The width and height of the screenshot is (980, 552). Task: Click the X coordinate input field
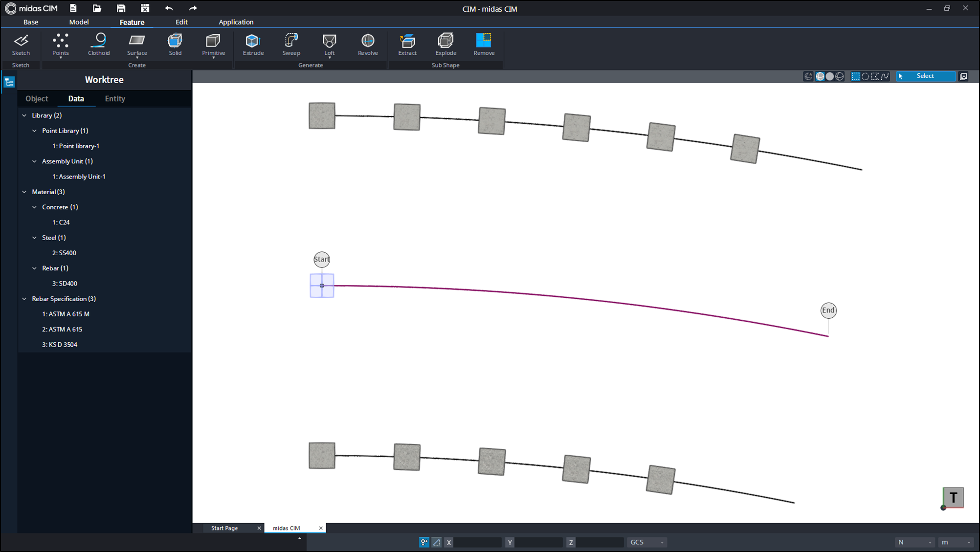(x=478, y=542)
